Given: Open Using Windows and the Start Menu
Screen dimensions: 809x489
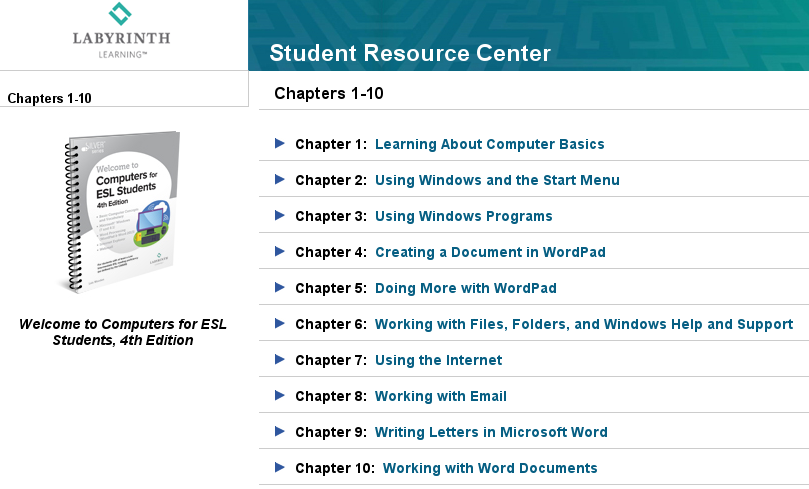Looking at the screenshot, I should click(497, 180).
